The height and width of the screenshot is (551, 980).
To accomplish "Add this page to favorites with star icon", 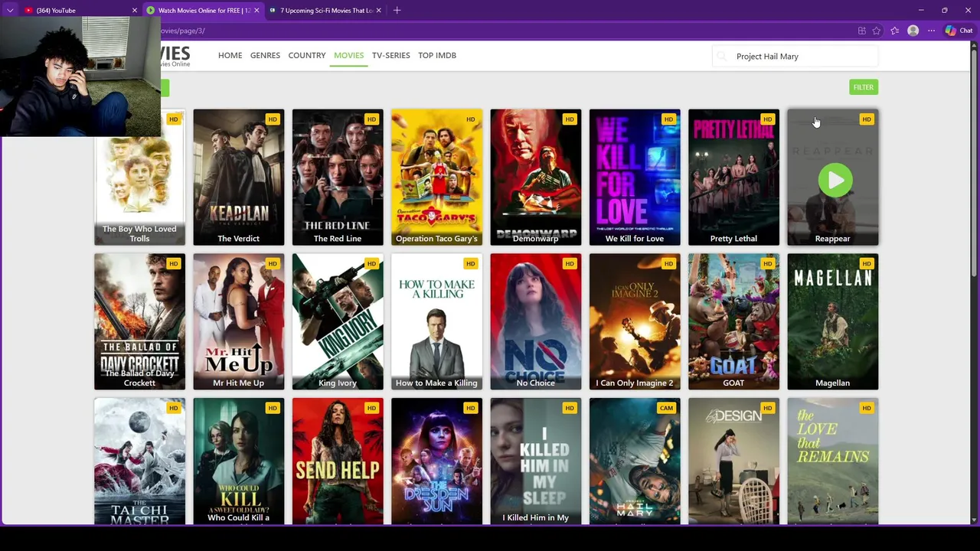I will click(x=876, y=31).
